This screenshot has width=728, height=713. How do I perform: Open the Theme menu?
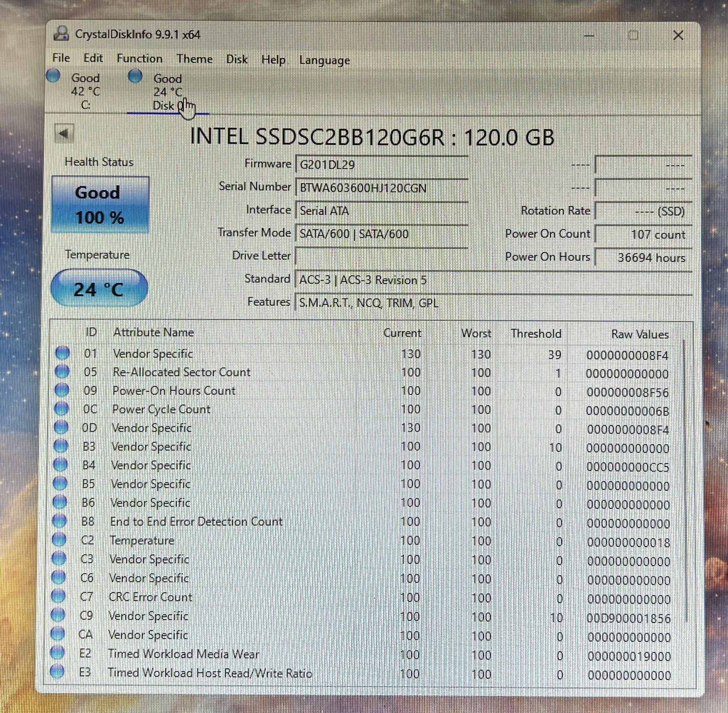click(x=195, y=59)
